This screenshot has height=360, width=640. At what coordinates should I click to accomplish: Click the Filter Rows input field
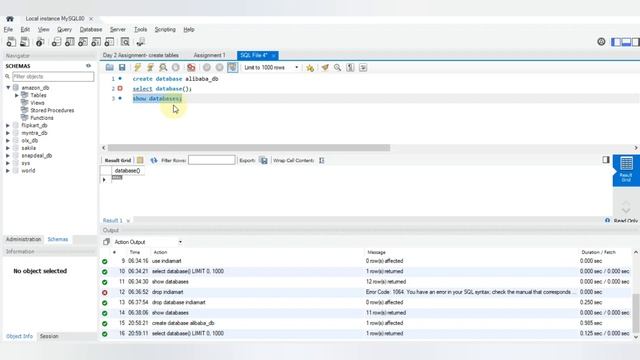click(211, 160)
